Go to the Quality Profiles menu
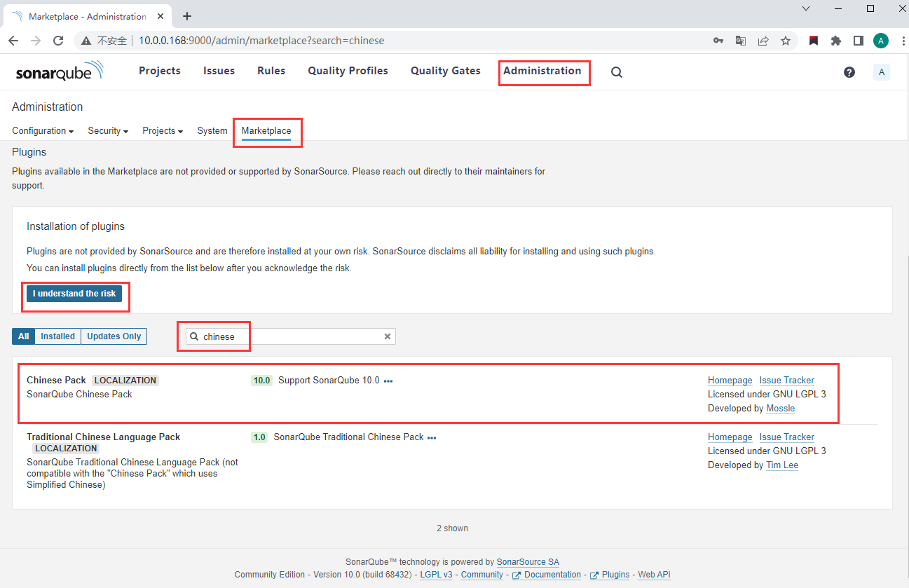Image resolution: width=909 pixels, height=588 pixels. point(348,71)
